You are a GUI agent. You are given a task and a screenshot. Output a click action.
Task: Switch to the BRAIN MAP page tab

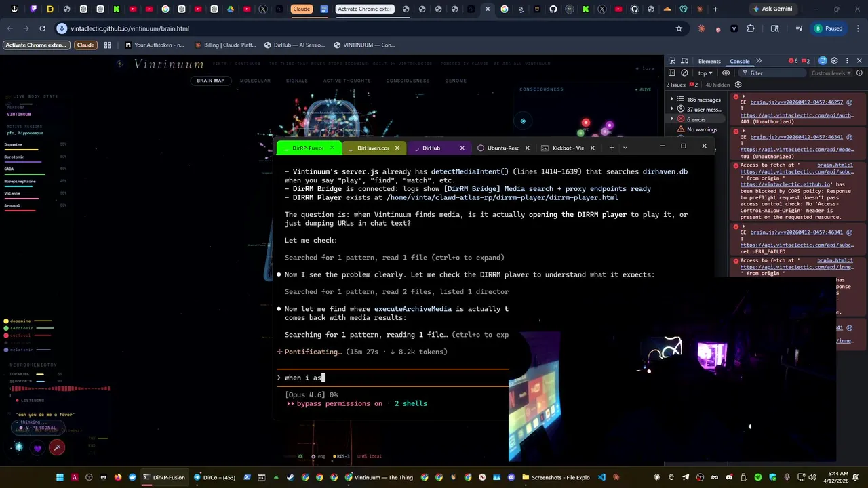[x=210, y=81]
